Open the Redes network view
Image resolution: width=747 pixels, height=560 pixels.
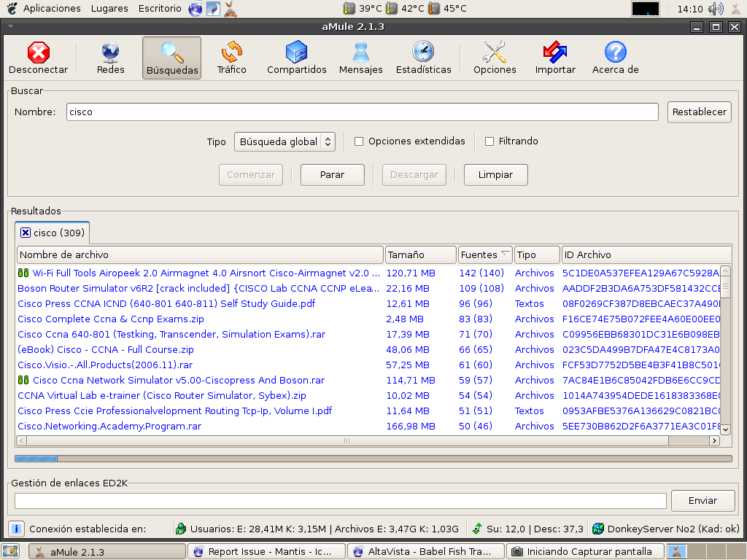[x=110, y=58]
